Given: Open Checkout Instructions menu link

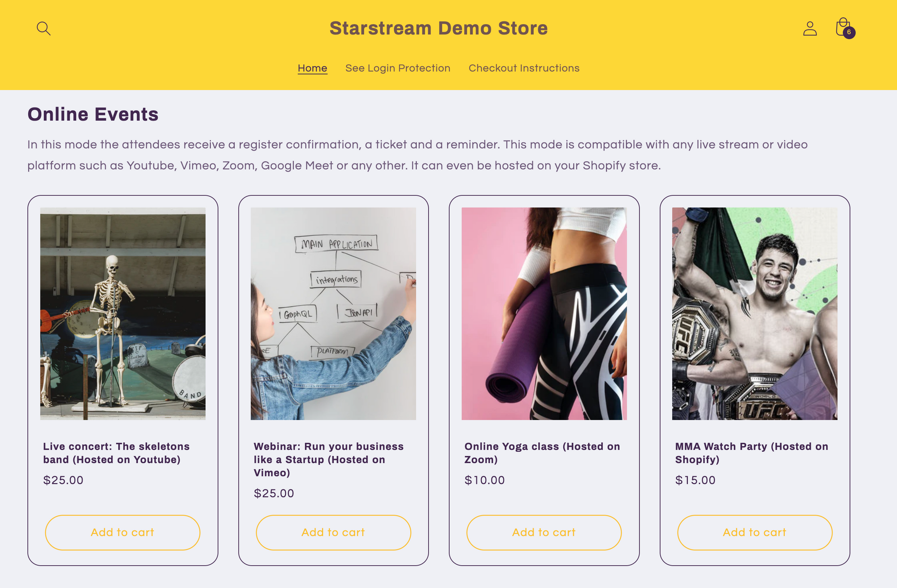Looking at the screenshot, I should click(524, 68).
